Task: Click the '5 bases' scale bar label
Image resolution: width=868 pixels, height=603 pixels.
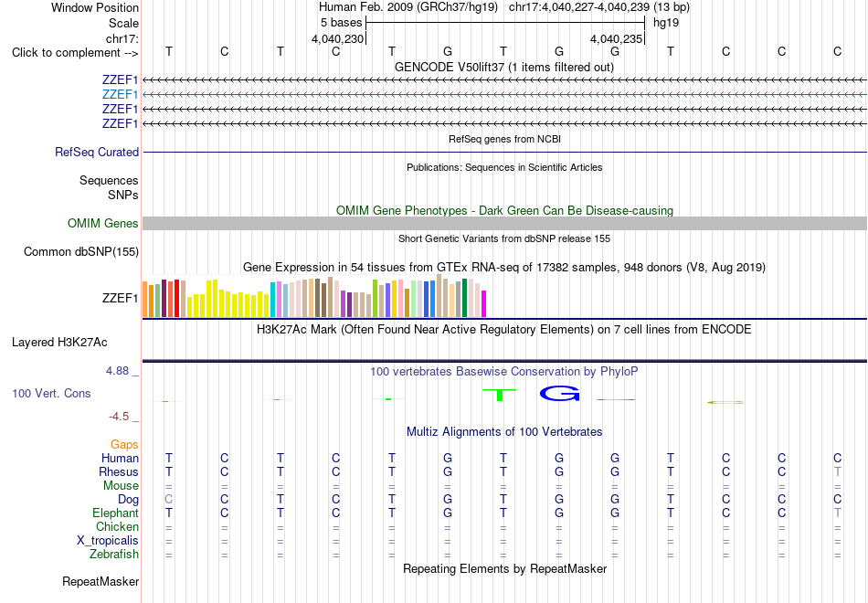Action: click(341, 23)
